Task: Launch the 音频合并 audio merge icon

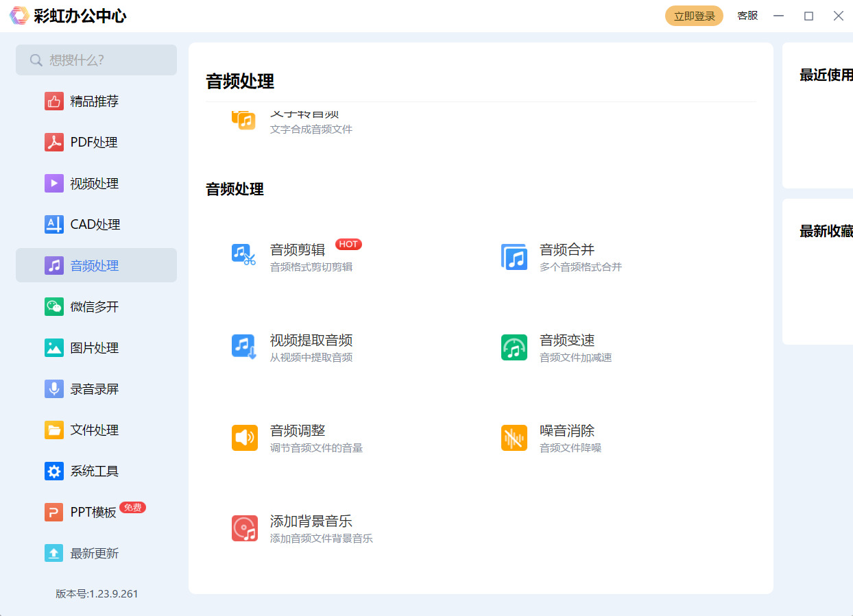Action: pyautogui.click(x=514, y=256)
